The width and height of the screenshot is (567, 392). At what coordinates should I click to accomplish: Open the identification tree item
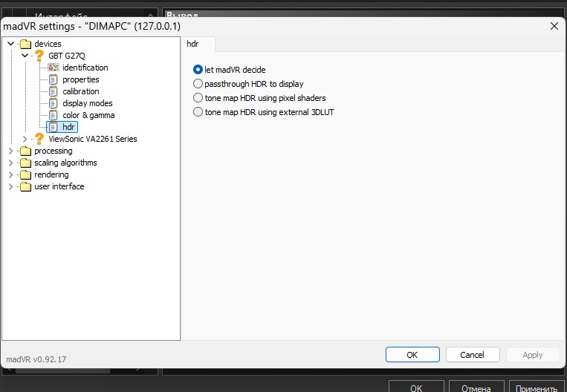click(85, 68)
